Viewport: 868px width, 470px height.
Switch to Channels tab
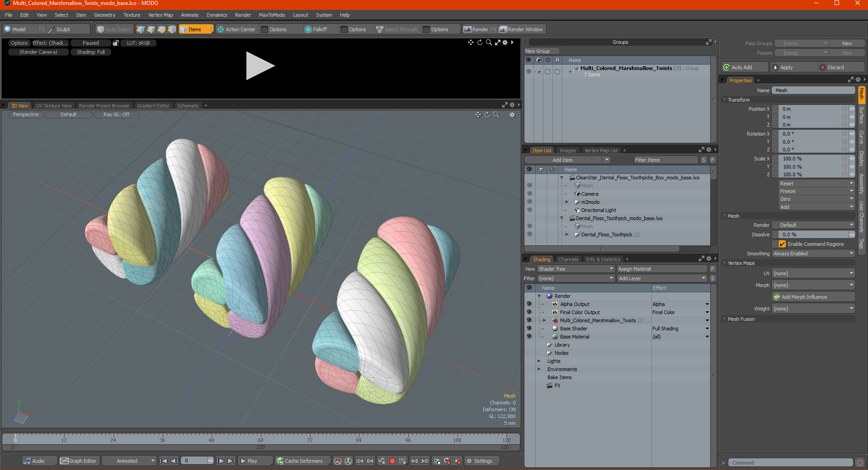click(568, 259)
